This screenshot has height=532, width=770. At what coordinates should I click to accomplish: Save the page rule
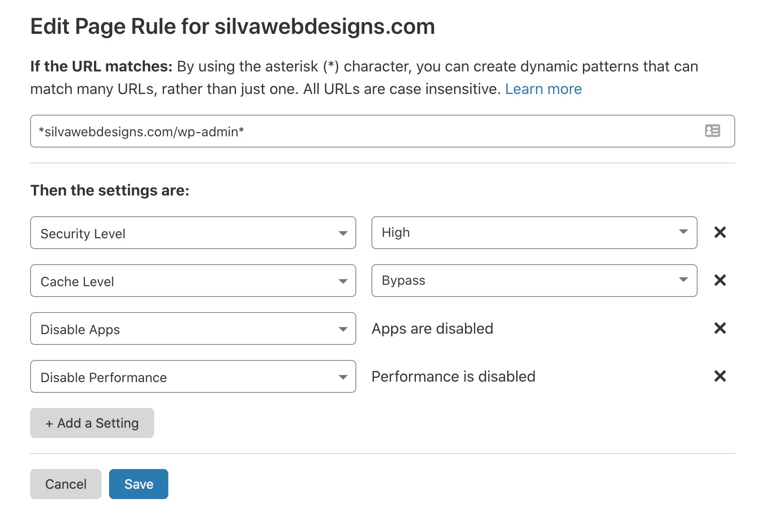point(139,484)
